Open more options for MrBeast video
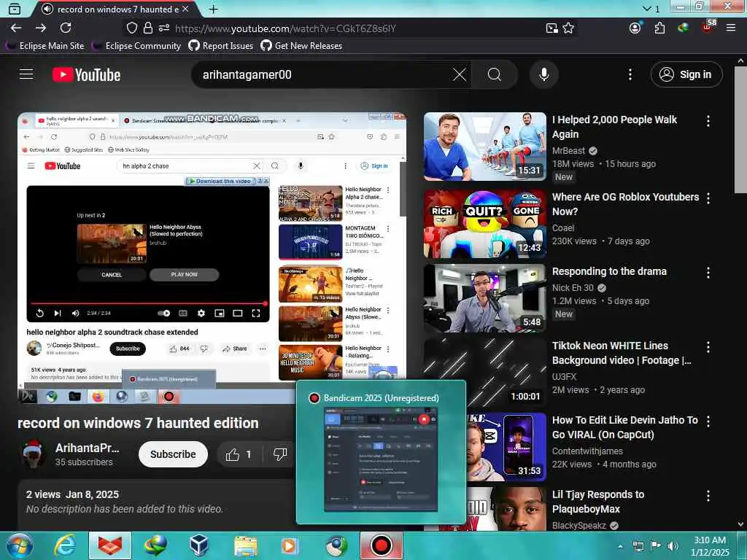Viewport: 747px width, 560px height. [708, 121]
